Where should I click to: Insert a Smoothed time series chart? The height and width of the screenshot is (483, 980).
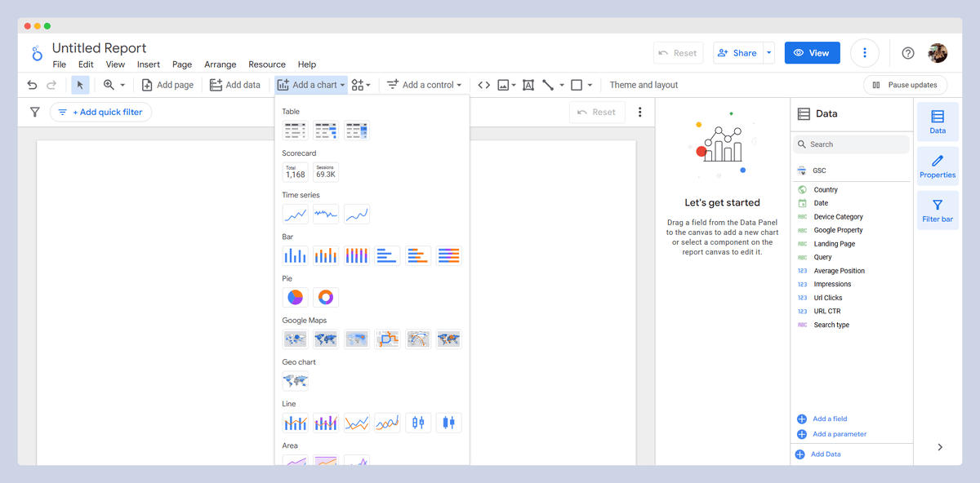(x=357, y=215)
